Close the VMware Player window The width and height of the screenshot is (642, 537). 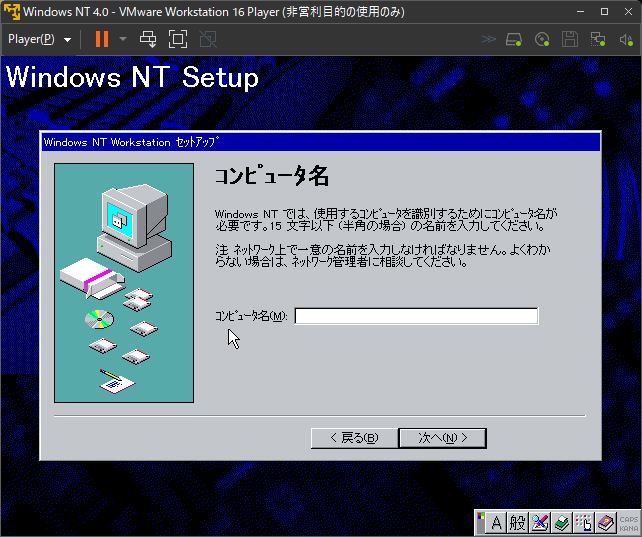tap(628, 11)
